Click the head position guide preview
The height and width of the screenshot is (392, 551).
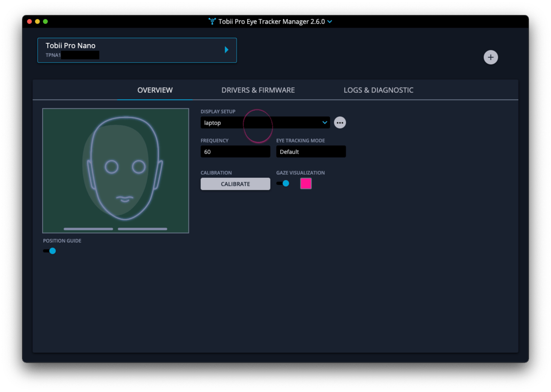pos(116,171)
